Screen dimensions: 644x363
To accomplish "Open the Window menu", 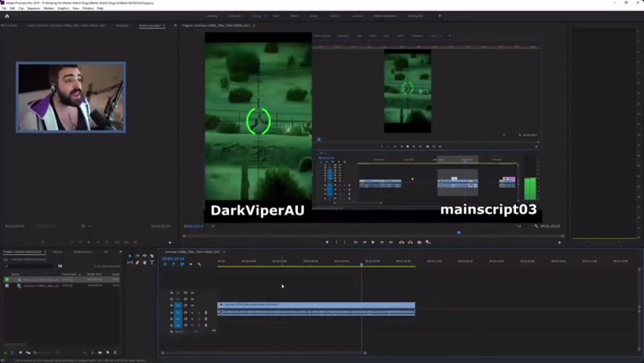I will coord(88,8).
